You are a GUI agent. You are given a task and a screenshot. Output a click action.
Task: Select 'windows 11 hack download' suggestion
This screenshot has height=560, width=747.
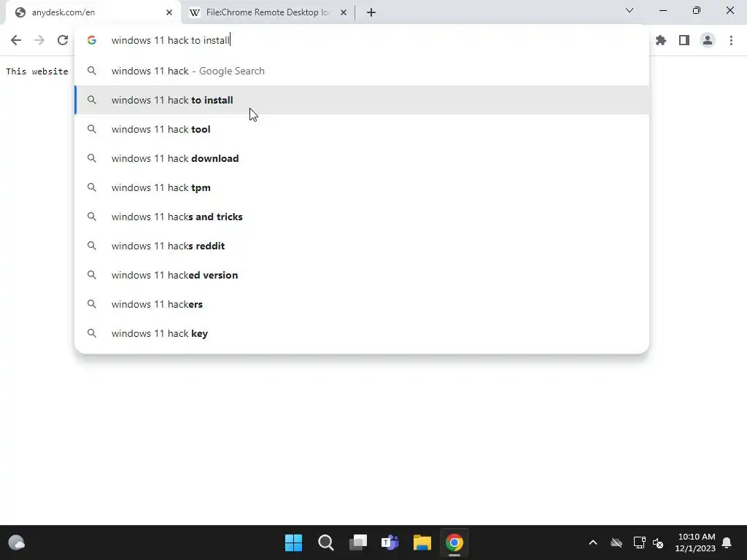point(362,158)
